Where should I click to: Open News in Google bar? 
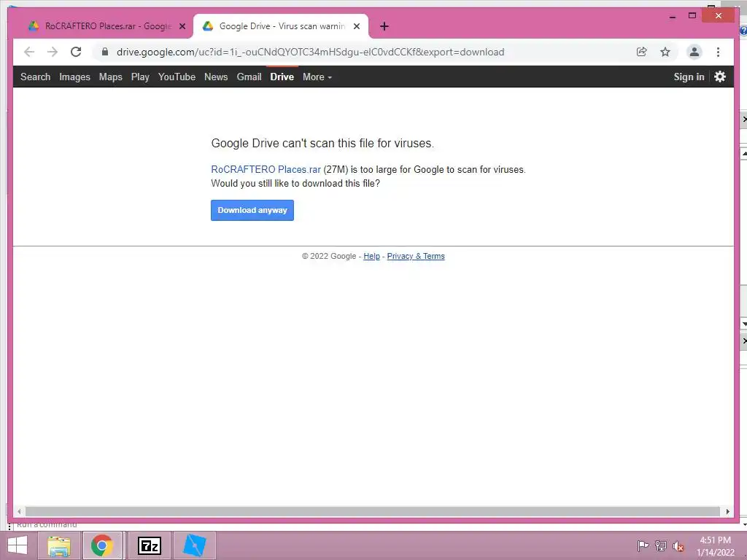(x=216, y=77)
